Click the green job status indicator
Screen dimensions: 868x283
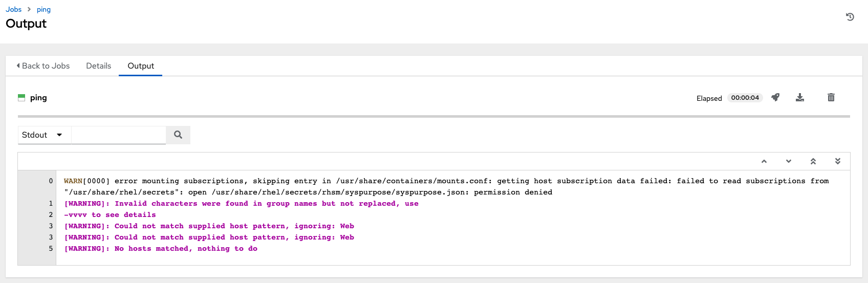(x=21, y=98)
